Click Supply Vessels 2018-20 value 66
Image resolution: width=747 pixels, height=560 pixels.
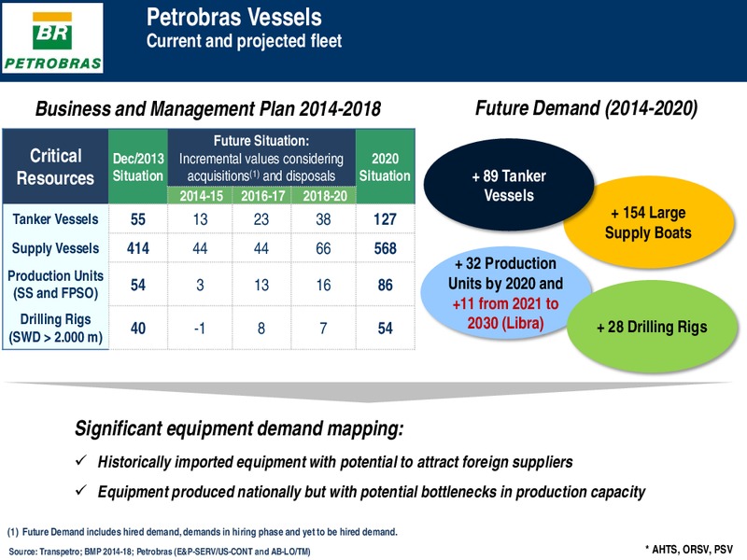[x=323, y=248]
